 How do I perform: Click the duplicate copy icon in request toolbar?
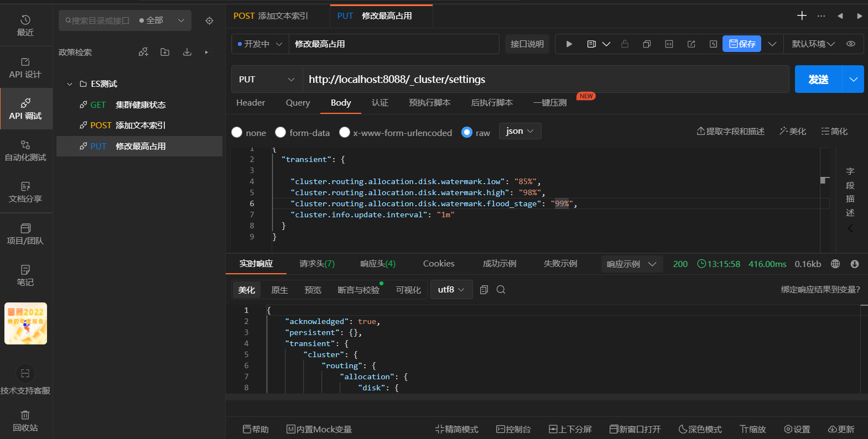coord(647,44)
